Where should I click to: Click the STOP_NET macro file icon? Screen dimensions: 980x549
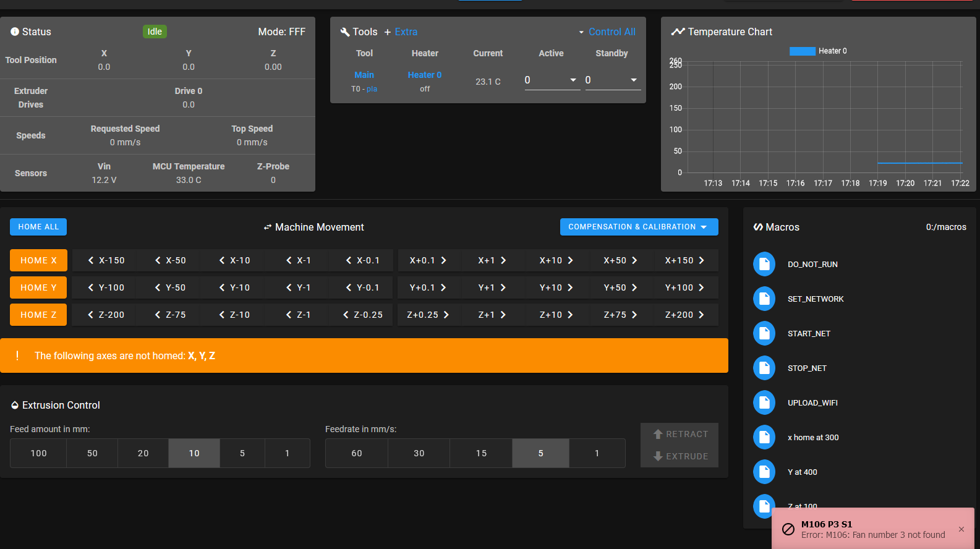(x=764, y=368)
